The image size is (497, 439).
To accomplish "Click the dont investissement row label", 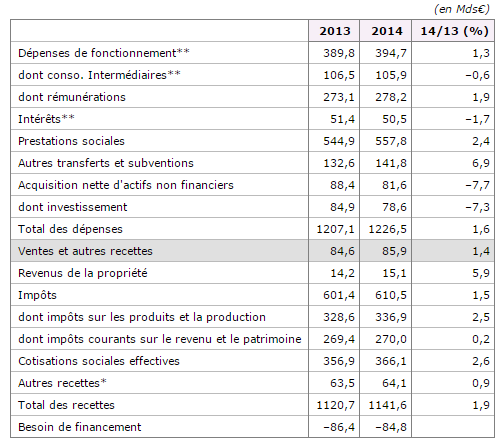I will click(x=73, y=207).
